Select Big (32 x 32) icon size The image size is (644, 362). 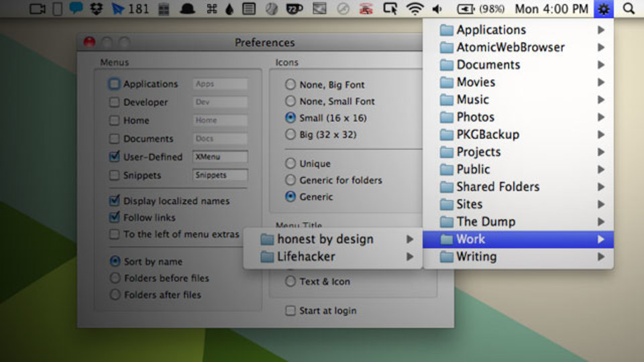tap(290, 134)
